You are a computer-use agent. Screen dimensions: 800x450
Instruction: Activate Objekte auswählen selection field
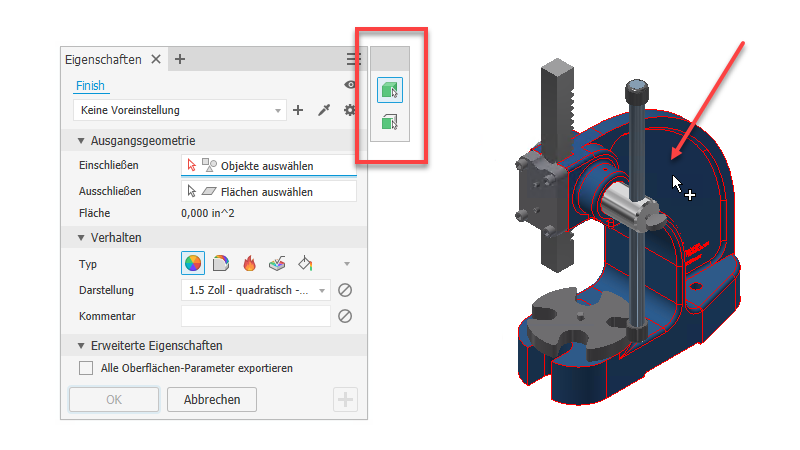point(269,165)
